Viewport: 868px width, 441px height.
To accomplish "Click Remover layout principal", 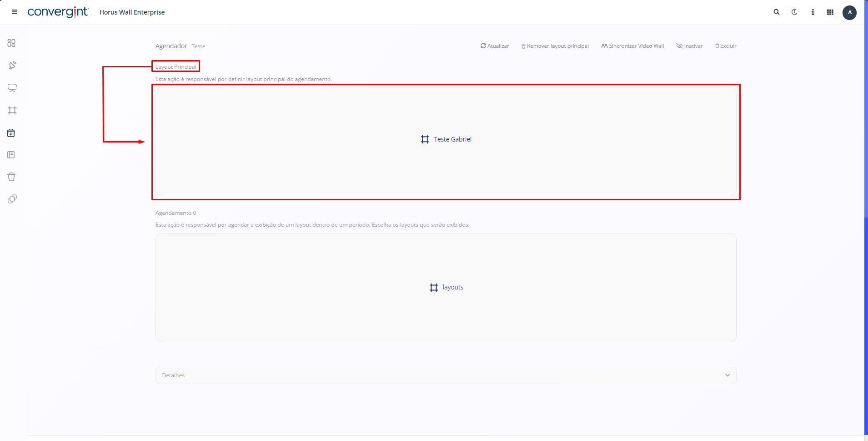I will click(555, 46).
